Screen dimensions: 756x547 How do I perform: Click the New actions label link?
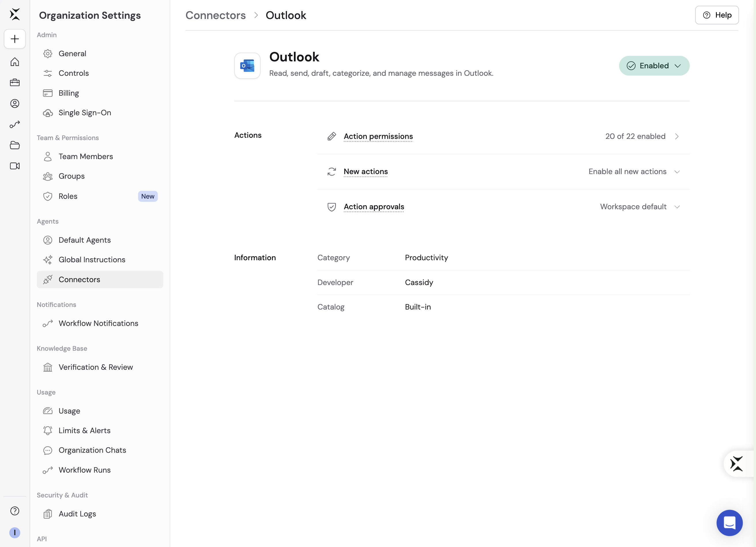pos(366,171)
